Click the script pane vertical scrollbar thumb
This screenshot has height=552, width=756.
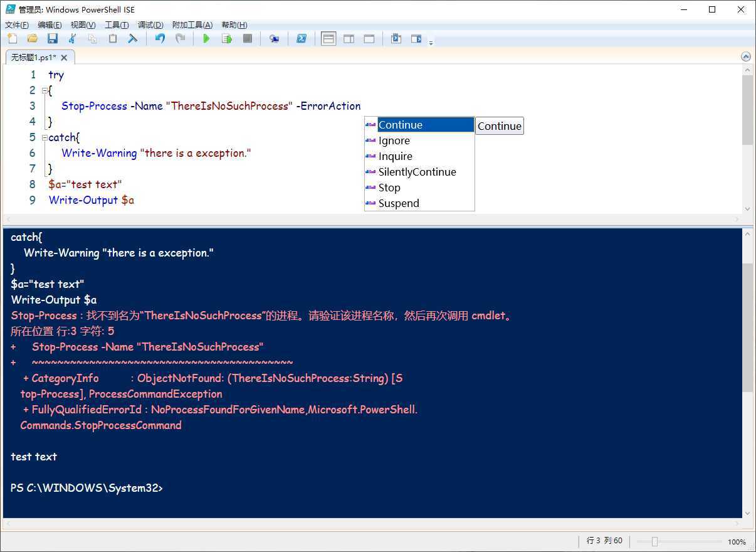pos(747,110)
